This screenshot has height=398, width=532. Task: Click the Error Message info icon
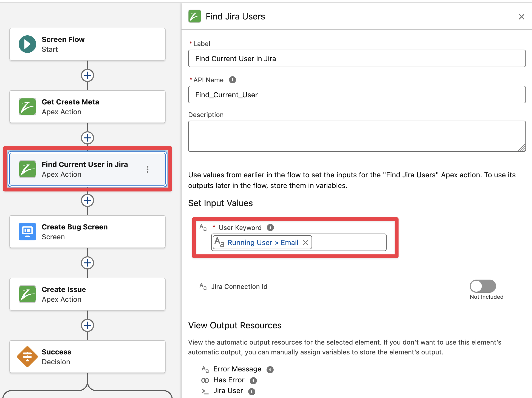(x=270, y=369)
